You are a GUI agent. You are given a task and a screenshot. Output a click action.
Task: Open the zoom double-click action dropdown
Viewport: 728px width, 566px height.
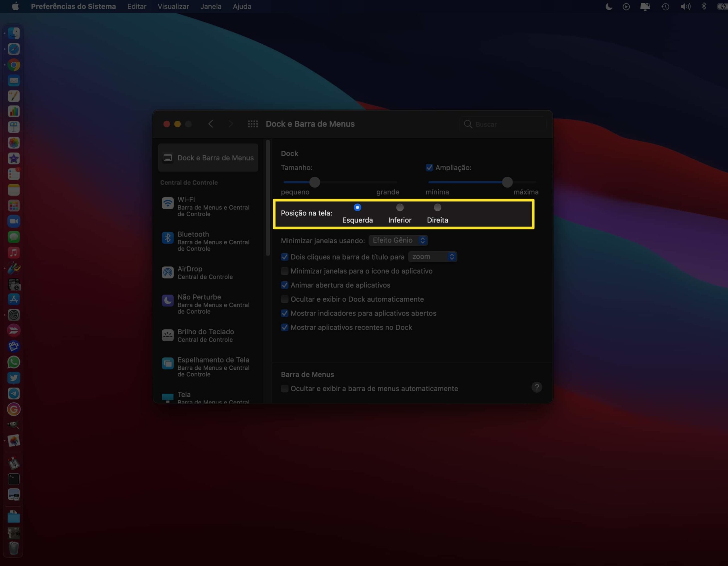click(432, 257)
